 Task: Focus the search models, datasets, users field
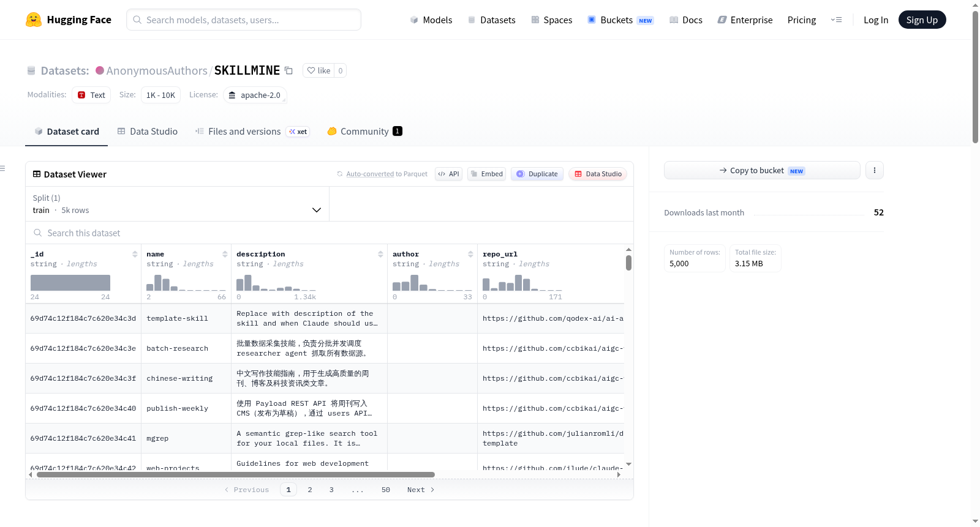(x=244, y=20)
